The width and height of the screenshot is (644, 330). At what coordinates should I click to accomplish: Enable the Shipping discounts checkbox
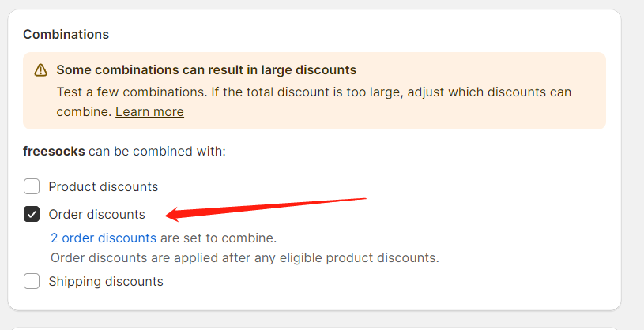(x=32, y=281)
